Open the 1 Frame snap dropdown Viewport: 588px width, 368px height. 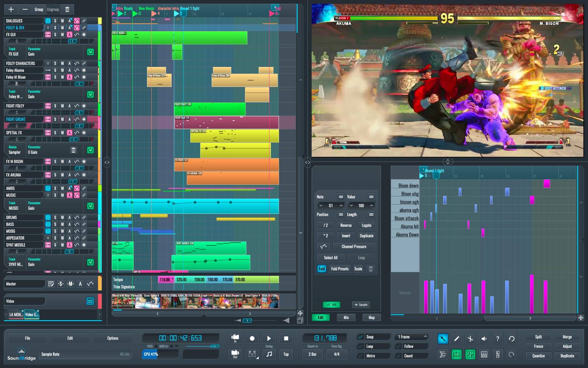pos(412,337)
